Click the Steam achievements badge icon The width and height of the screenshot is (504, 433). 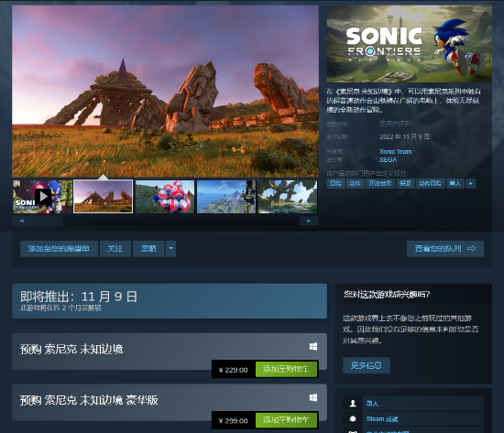[353, 419]
